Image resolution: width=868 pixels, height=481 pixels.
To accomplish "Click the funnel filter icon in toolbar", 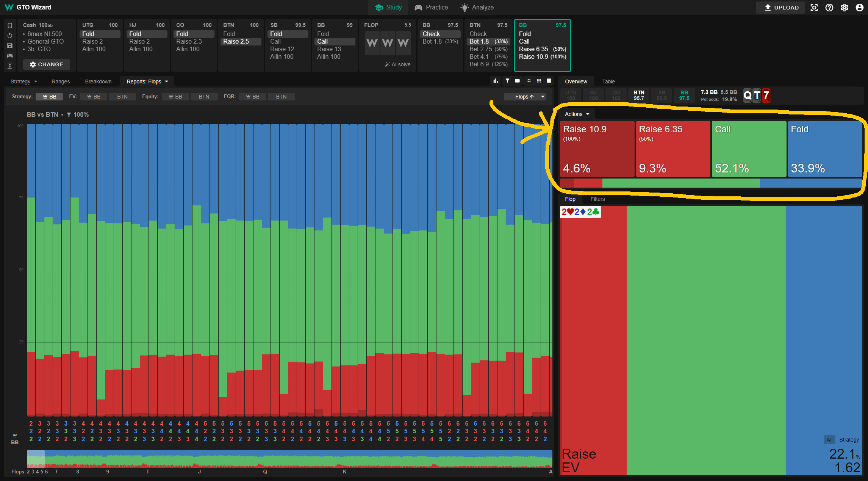I will click(507, 81).
